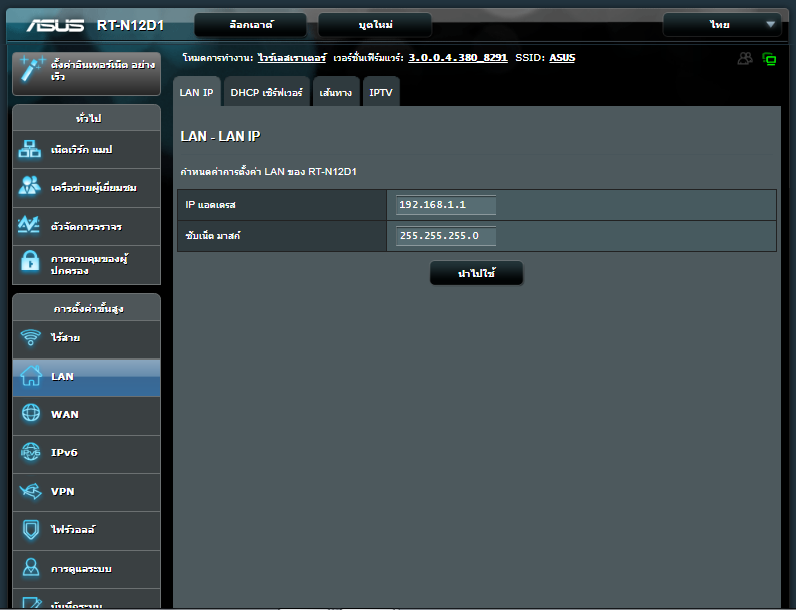Click the ทั่วไป general section header
The image size is (796, 610).
pyautogui.click(x=88, y=118)
